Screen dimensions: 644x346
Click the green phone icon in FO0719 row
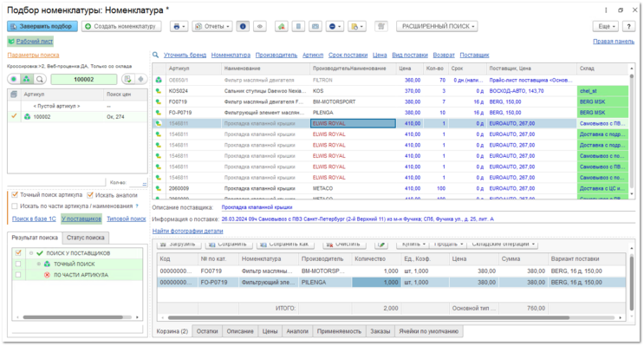pyautogui.click(x=159, y=101)
